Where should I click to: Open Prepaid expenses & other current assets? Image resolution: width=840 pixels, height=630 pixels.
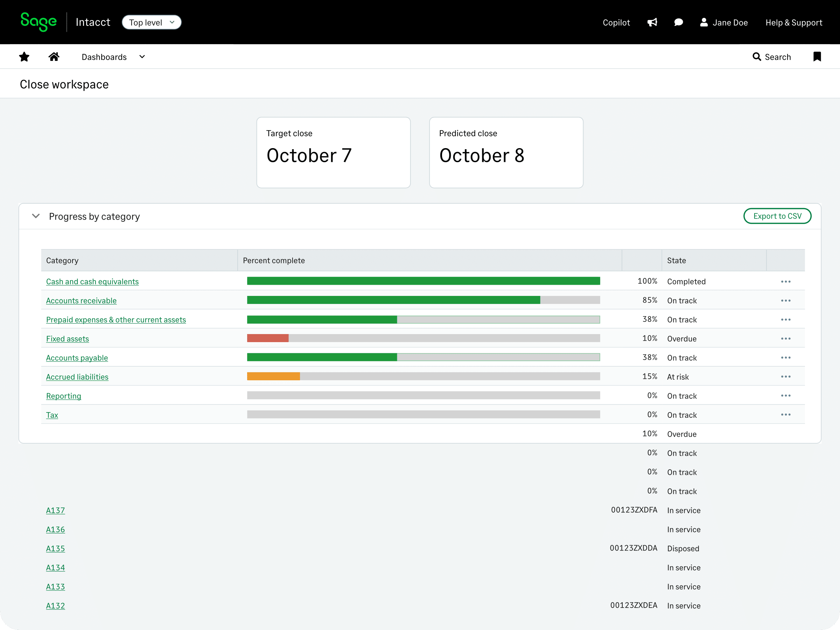tap(116, 320)
